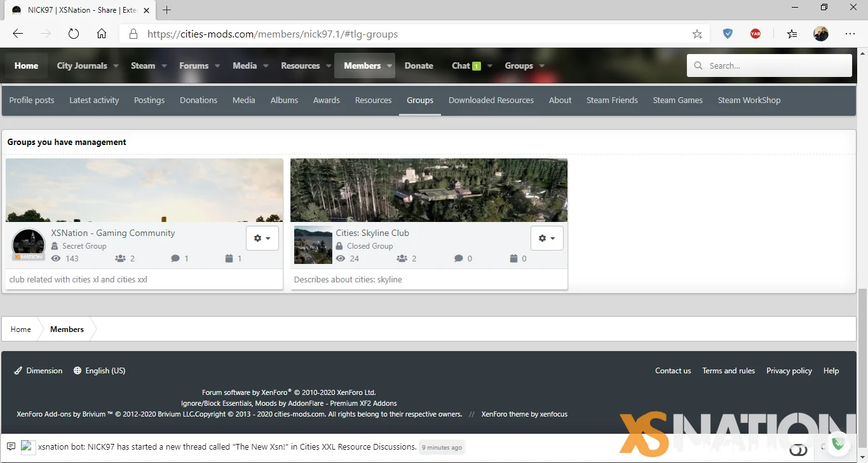Image resolution: width=868 pixels, height=463 pixels.
Task: Click the chat bubble icon in bottom bar
Action: [11, 446]
